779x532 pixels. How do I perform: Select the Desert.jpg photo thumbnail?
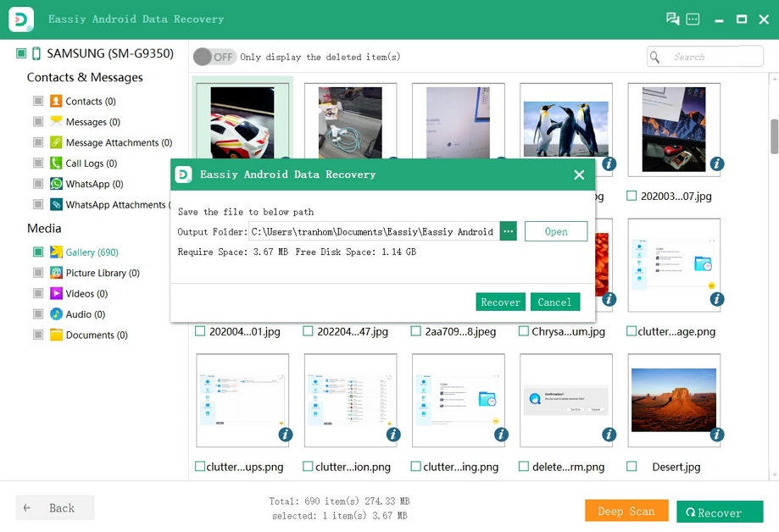[674, 400]
